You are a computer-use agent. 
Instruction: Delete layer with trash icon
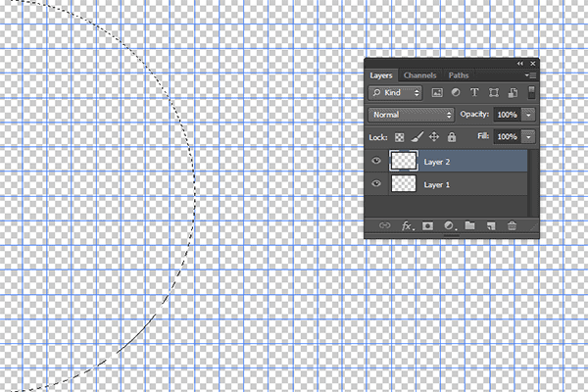[x=512, y=225]
